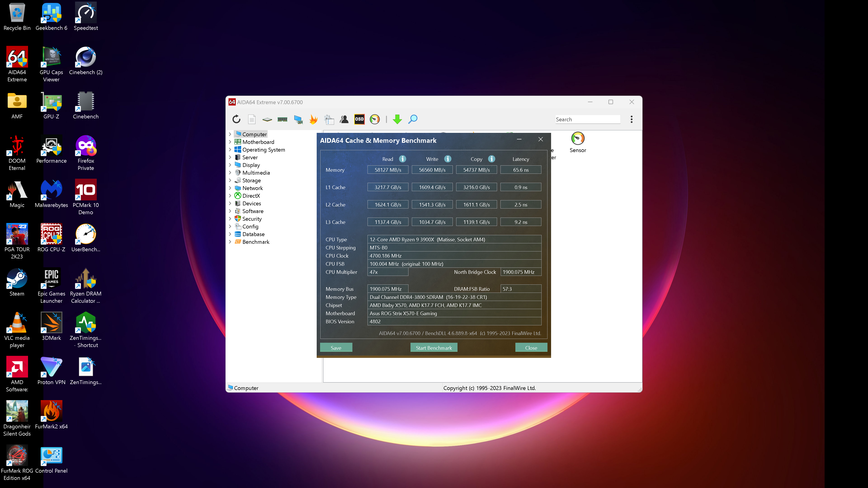
Task: Click the Motherboard field Asus ROG Strix
Action: tap(454, 313)
